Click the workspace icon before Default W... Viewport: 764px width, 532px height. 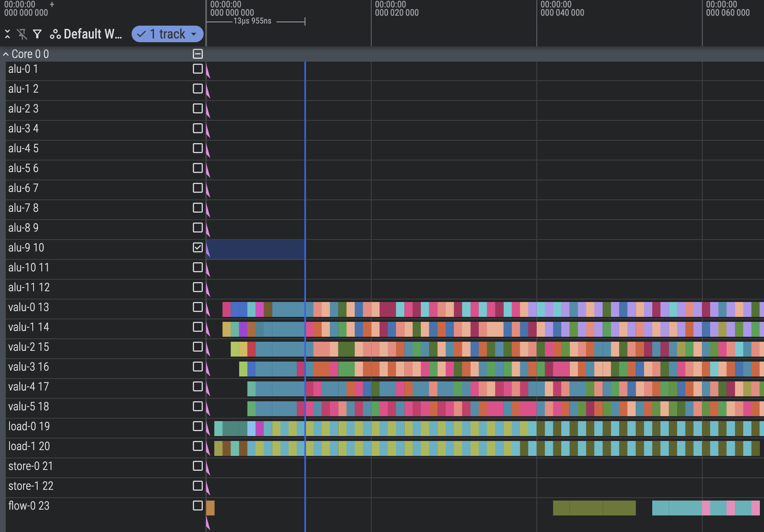[x=55, y=34]
